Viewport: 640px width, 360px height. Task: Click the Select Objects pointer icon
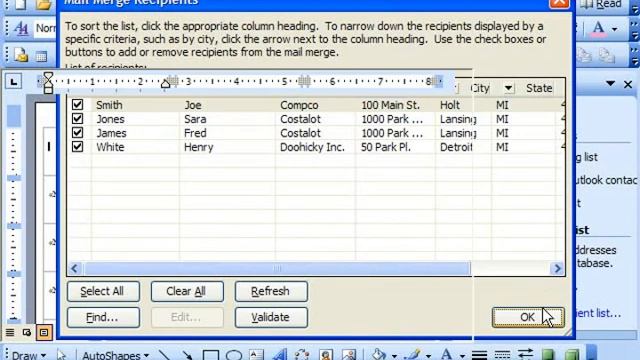coord(61,355)
